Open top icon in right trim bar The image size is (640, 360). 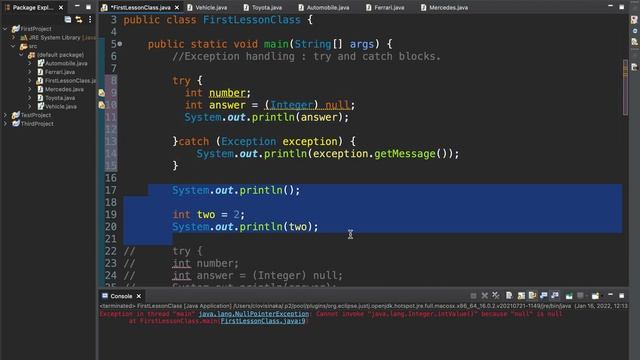634,20
